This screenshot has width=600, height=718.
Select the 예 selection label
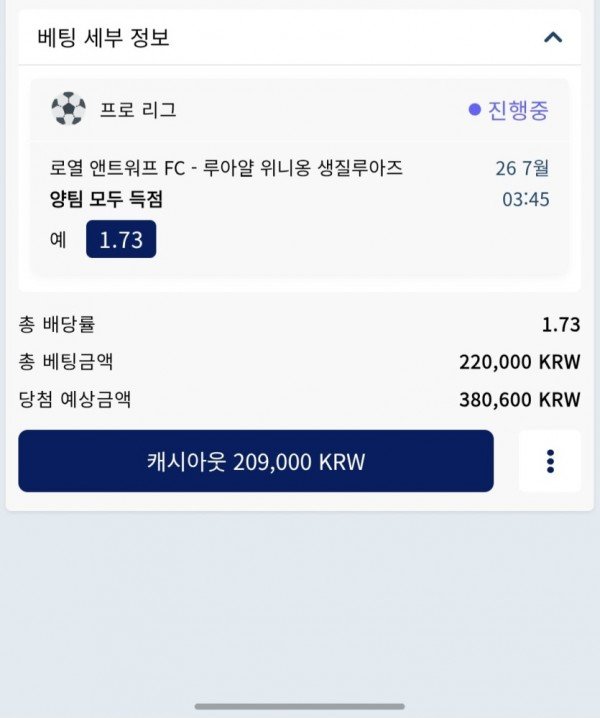tap(58, 240)
